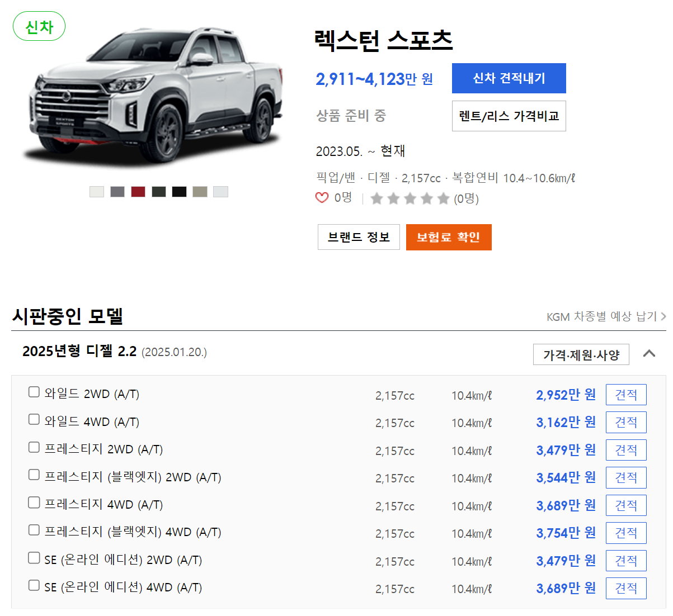Viewport: 673px width, 616px height.
Task: Click 견적 for SE 2WD row
Action: pos(626,561)
